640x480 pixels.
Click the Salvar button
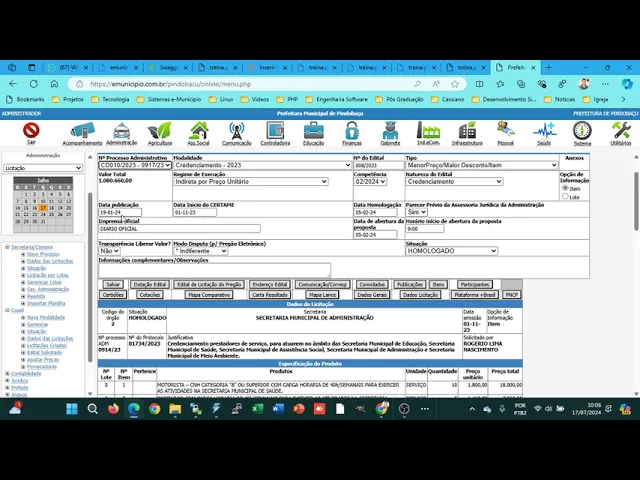click(113, 284)
